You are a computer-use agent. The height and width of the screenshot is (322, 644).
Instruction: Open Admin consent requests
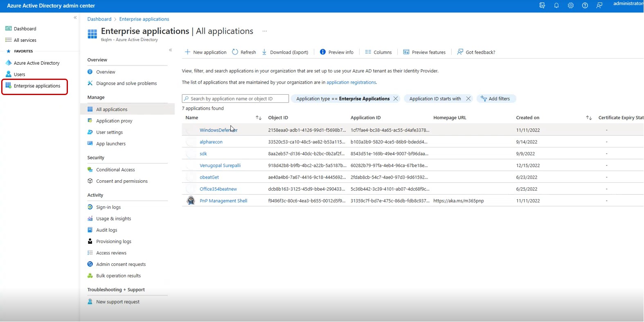(x=121, y=265)
